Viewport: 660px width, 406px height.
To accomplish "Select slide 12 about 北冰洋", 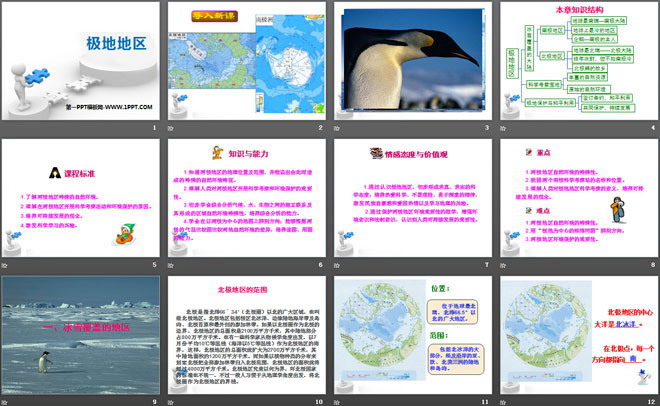I will point(579,335).
